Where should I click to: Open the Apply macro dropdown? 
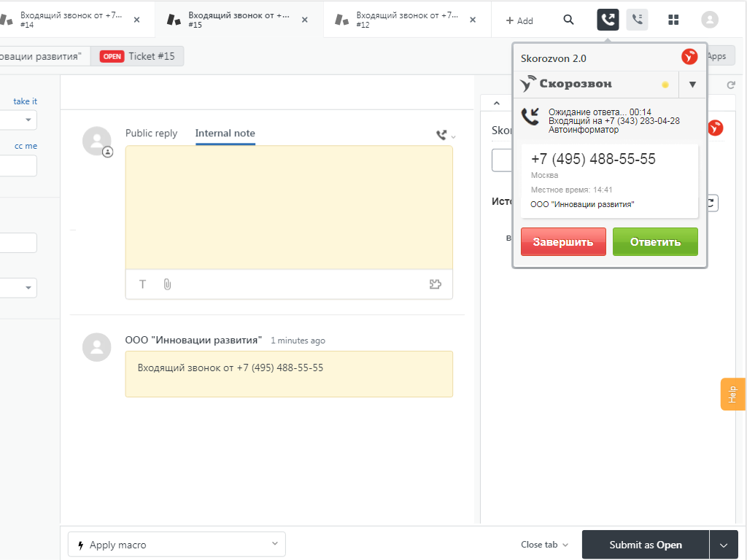(x=177, y=544)
